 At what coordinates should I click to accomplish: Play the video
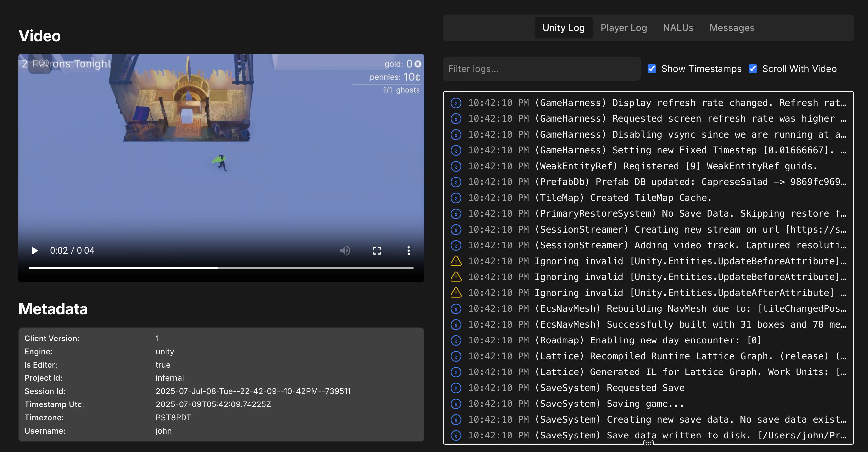(x=34, y=251)
